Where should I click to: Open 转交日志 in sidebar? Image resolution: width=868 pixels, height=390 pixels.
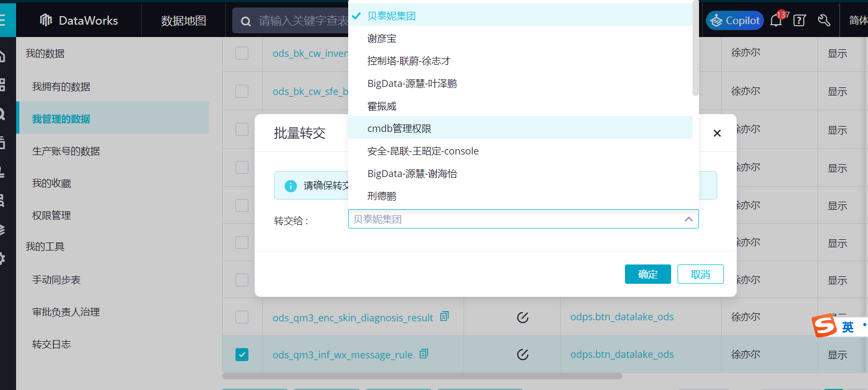click(x=52, y=344)
